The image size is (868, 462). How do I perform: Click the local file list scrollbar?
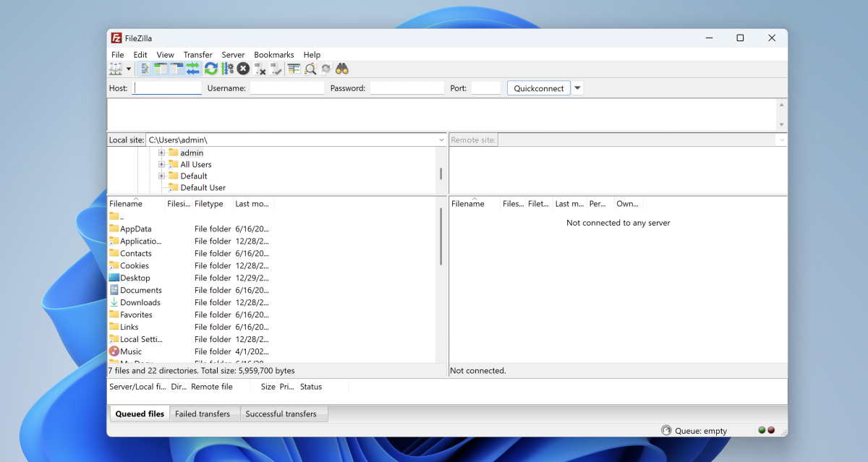click(x=441, y=239)
